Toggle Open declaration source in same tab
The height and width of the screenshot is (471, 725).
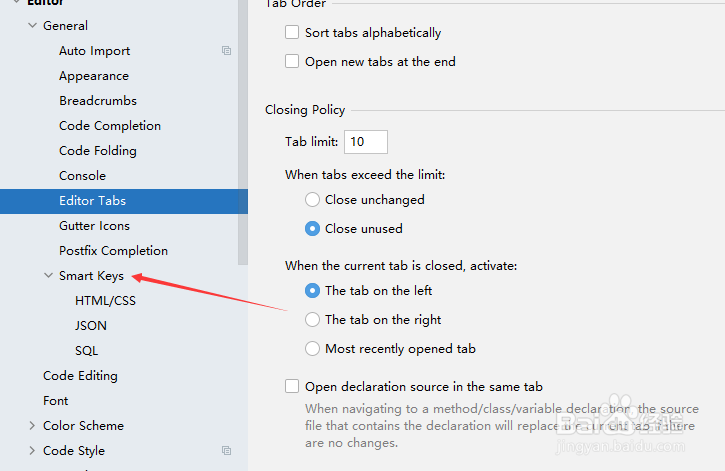tap(292, 387)
